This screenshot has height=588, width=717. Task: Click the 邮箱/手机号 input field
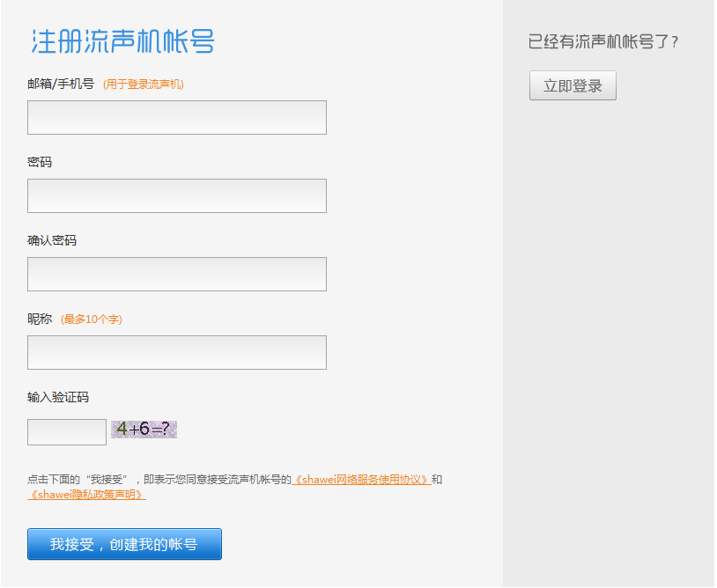click(x=176, y=117)
